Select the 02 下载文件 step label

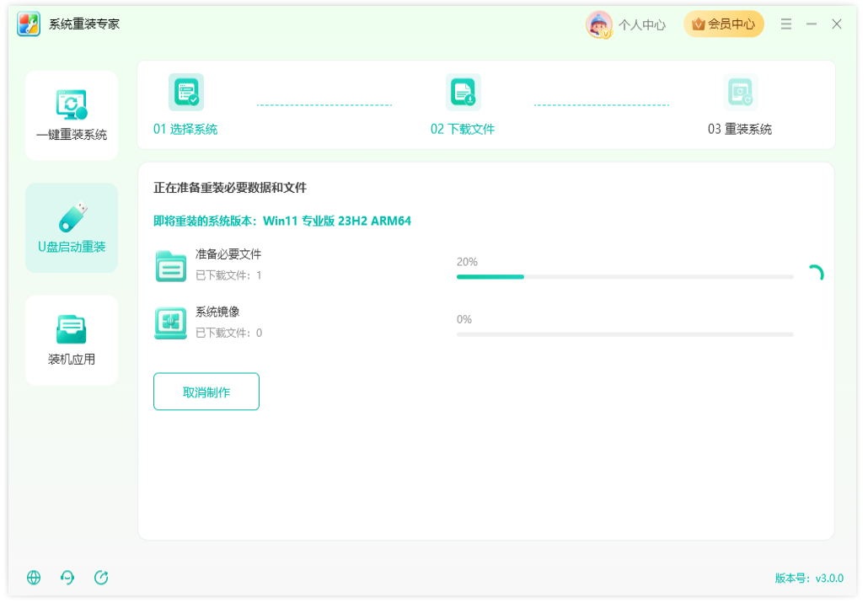pos(463,130)
